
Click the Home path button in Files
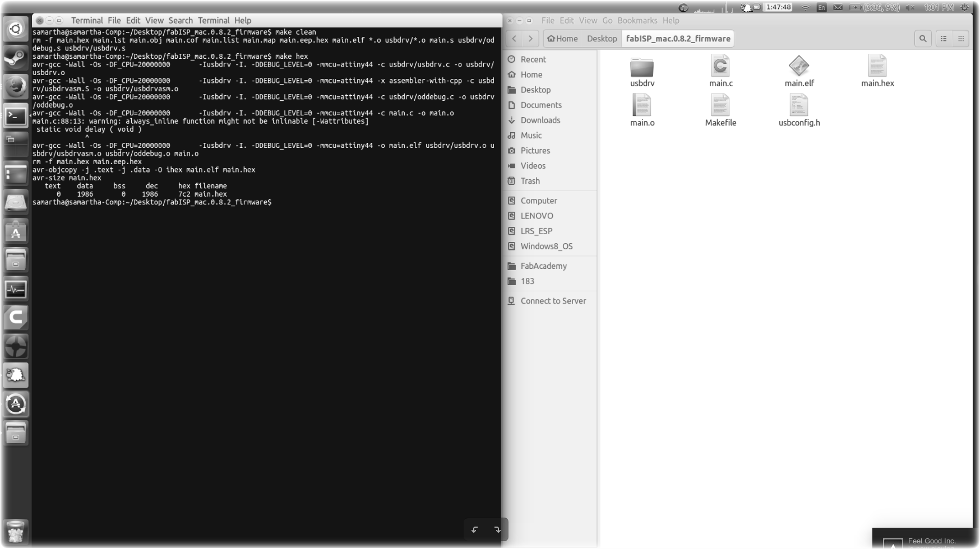(562, 39)
